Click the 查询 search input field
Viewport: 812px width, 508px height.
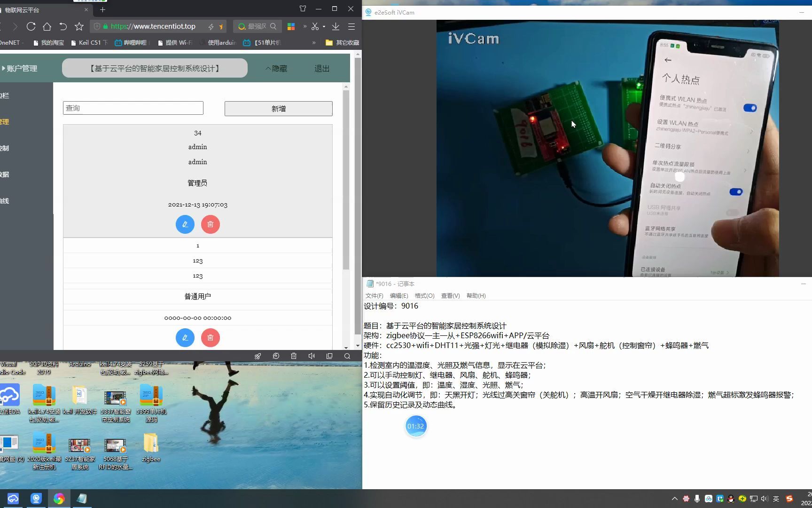pos(133,108)
